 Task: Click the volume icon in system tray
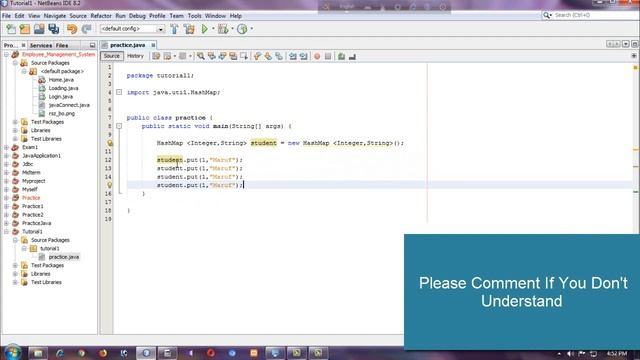570,353
